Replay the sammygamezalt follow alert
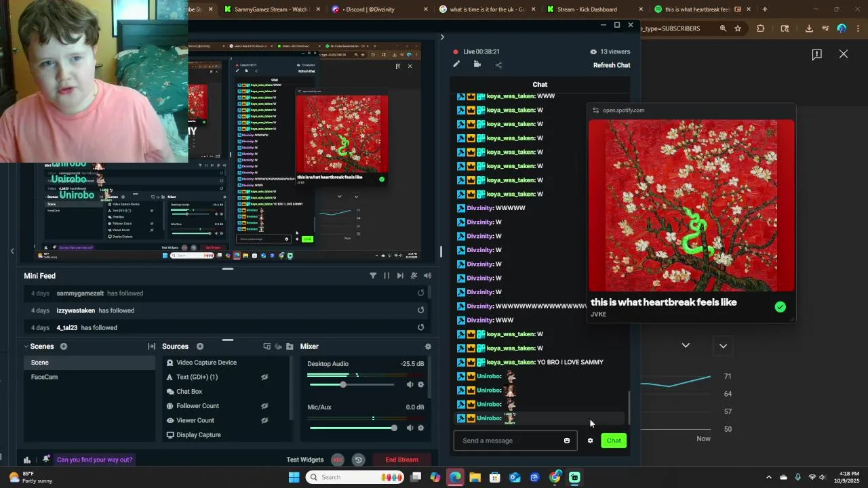This screenshot has height=488, width=868. point(421,293)
